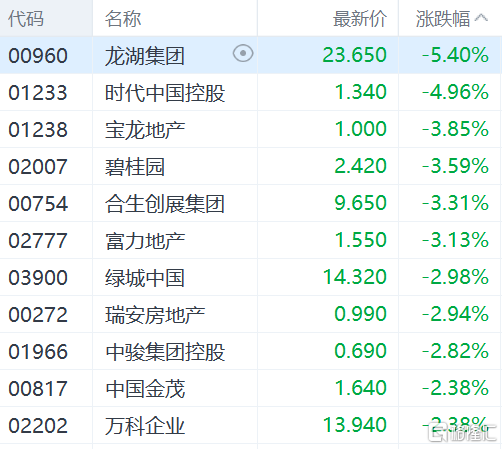The image size is (503, 449).
Task: Click price 1.640
Action: [361, 388]
